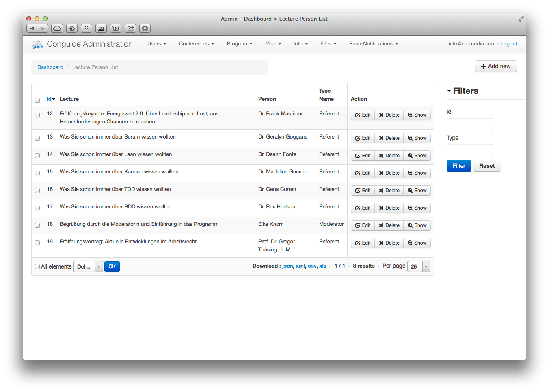The height and width of the screenshot is (392, 549).
Task: Download the list as csv
Action: (312, 266)
